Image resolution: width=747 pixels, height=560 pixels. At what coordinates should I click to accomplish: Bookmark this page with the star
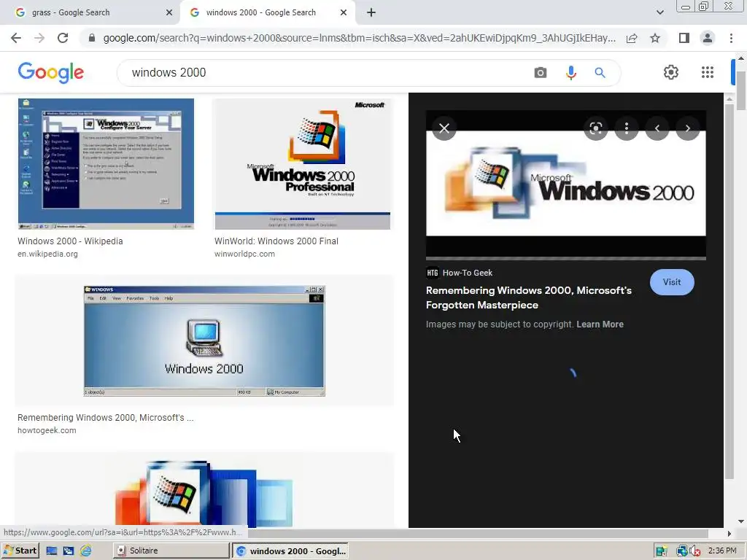[x=655, y=38]
